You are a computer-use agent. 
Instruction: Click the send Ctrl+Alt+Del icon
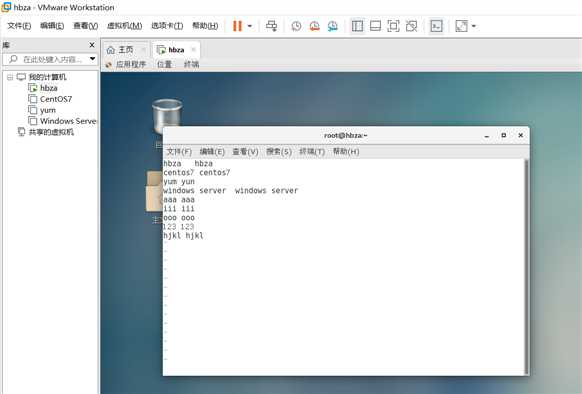click(x=271, y=26)
